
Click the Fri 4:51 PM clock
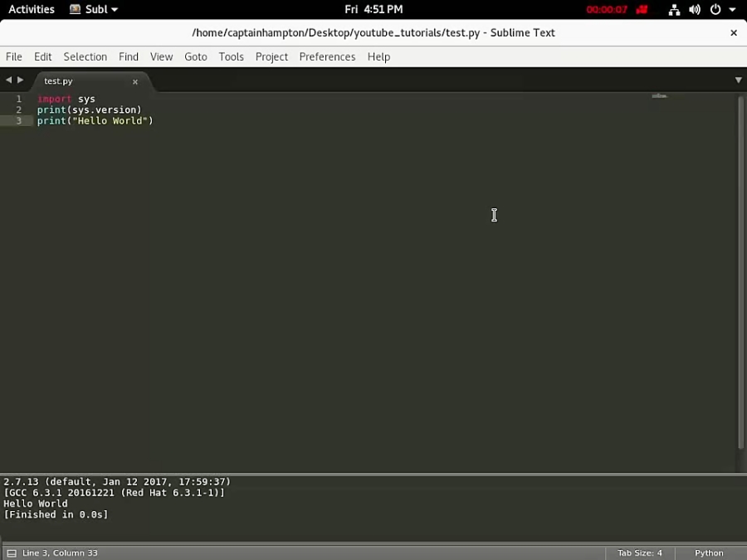[x=373, y=9]
